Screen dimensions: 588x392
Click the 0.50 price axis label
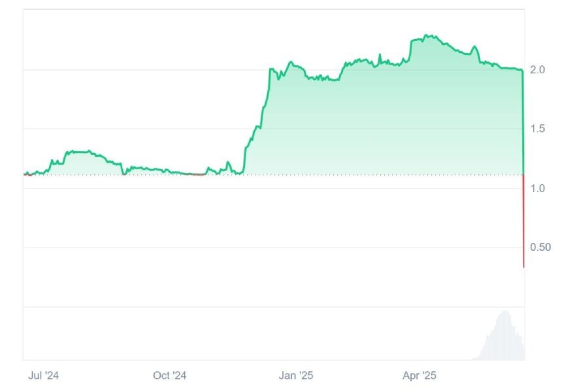[x=540, y=247]
